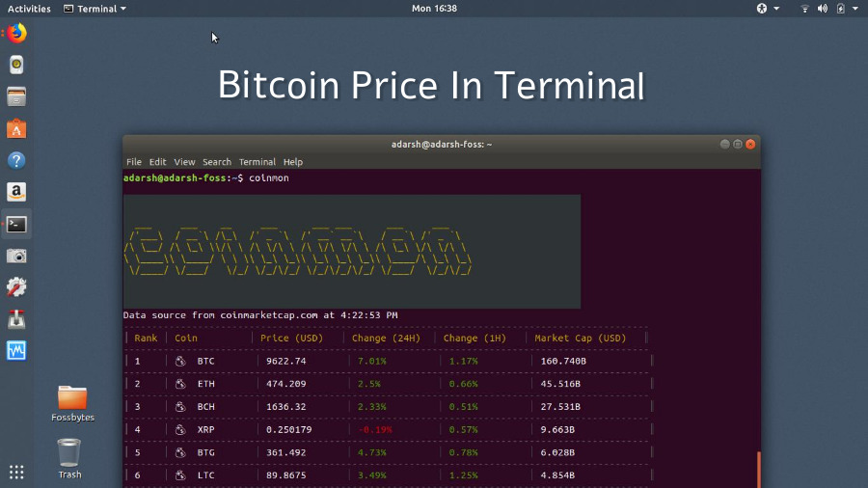The height and width of the screenshot is (488, 868).
Task: Click the Change (1H) column header
Action: 475,339
